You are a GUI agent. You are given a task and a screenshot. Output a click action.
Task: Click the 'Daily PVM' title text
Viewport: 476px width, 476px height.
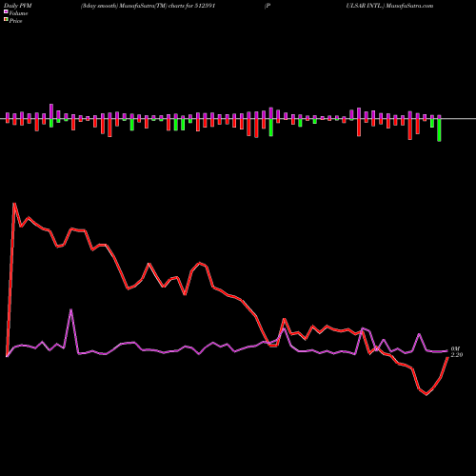point(18,6)
